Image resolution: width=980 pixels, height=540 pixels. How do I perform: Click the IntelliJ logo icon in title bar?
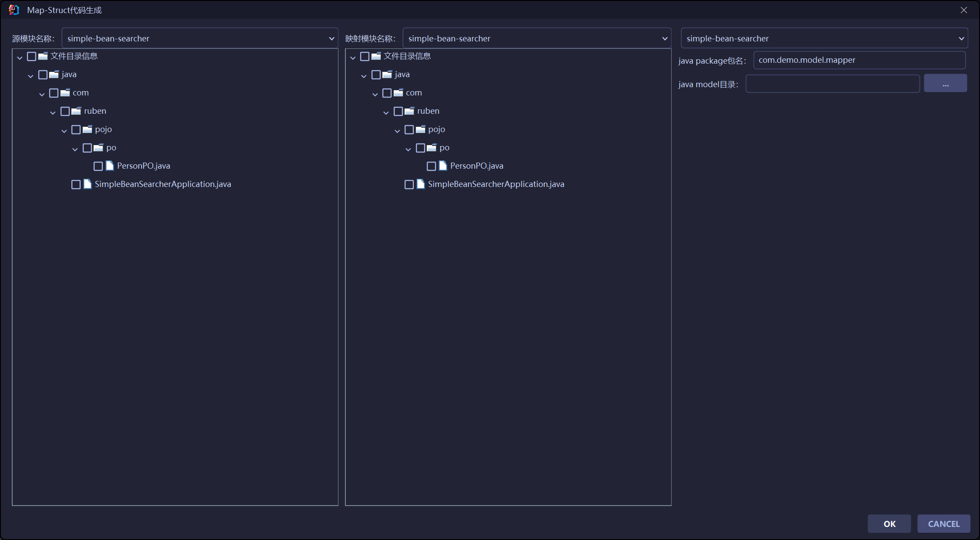14,10
